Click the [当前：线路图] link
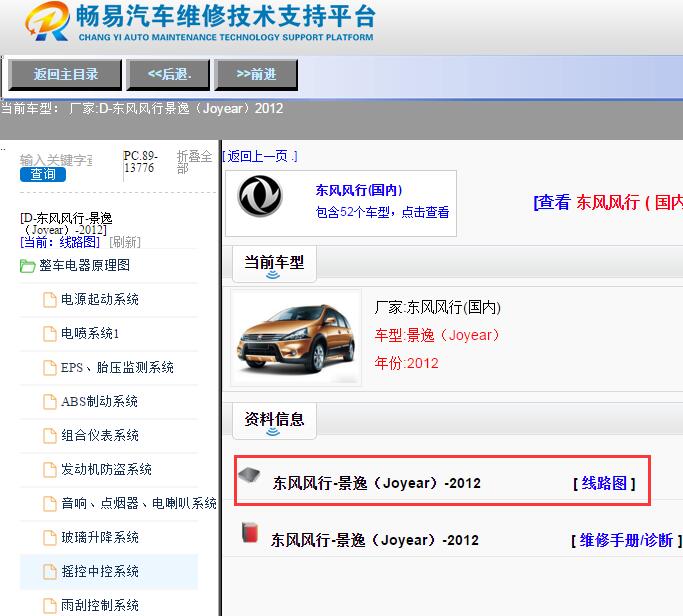The height and width of the screenshot is (616, 683). coord(60,242)
